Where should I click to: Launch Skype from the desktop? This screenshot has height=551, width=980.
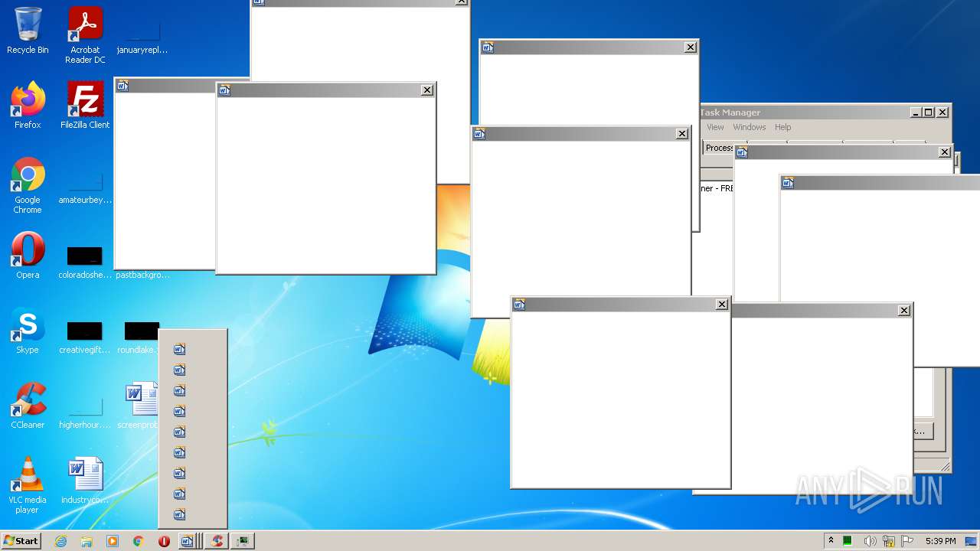[x=28, y=331]
